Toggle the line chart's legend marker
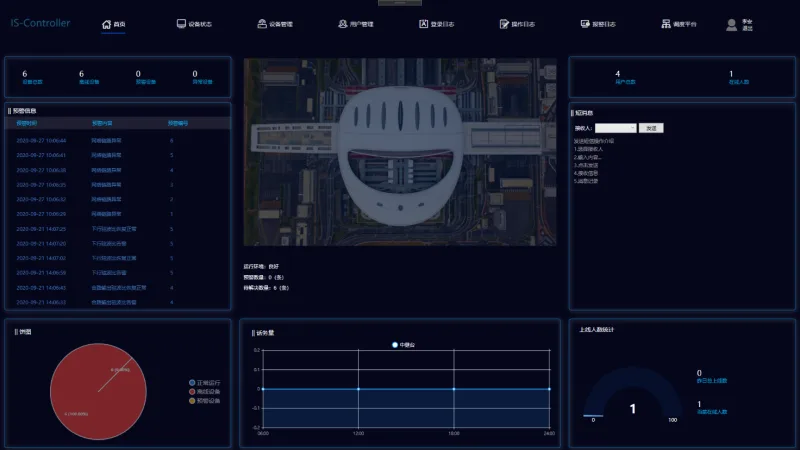800x450 pixels. (395, 345)
